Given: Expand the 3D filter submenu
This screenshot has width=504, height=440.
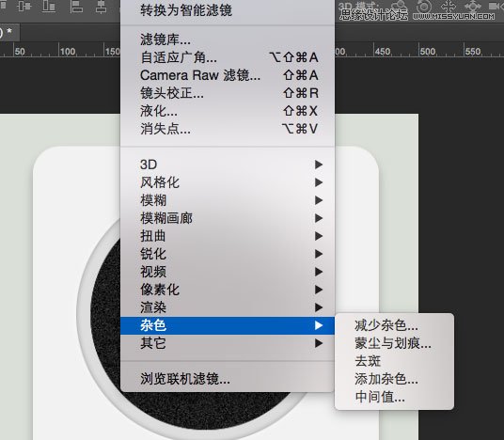Looking at the screenshot, I should point(228,165).
